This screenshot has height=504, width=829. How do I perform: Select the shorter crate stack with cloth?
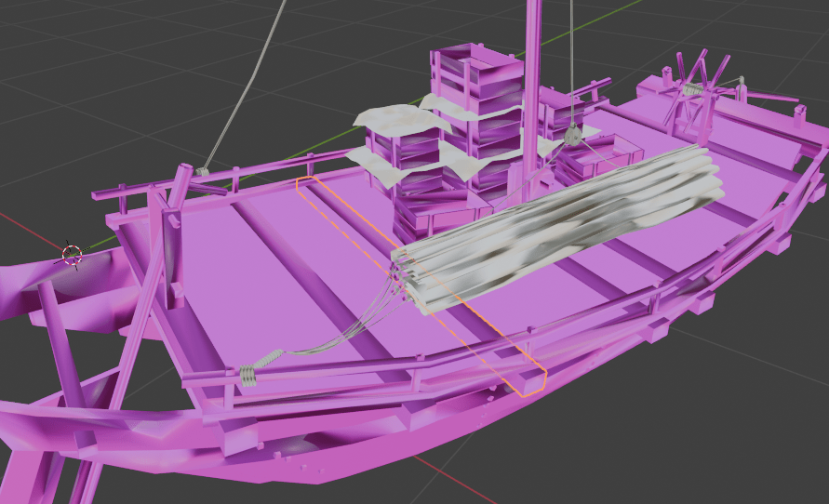400,158
